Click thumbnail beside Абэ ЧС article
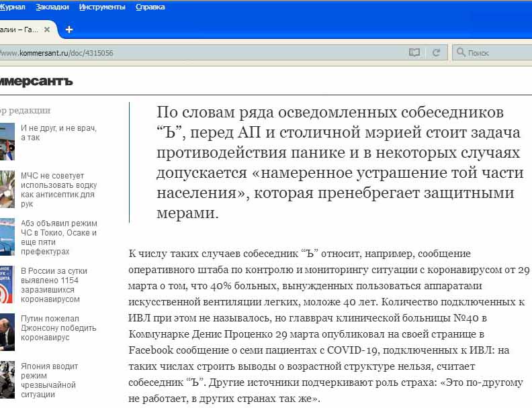Screen dimensions: 532x408 coord(7,237)
